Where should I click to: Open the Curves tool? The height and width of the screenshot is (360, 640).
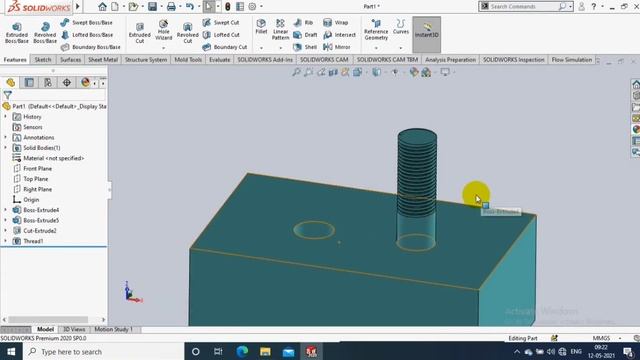[x=401, y=27]
